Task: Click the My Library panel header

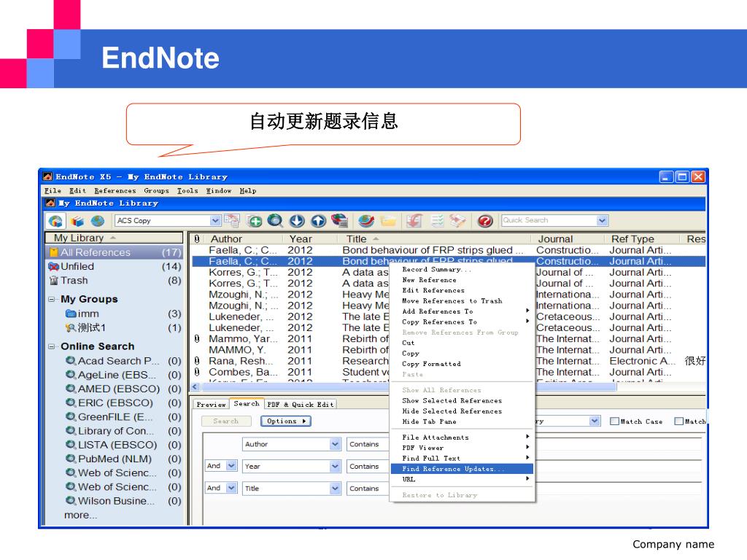Action: point(114,238)
